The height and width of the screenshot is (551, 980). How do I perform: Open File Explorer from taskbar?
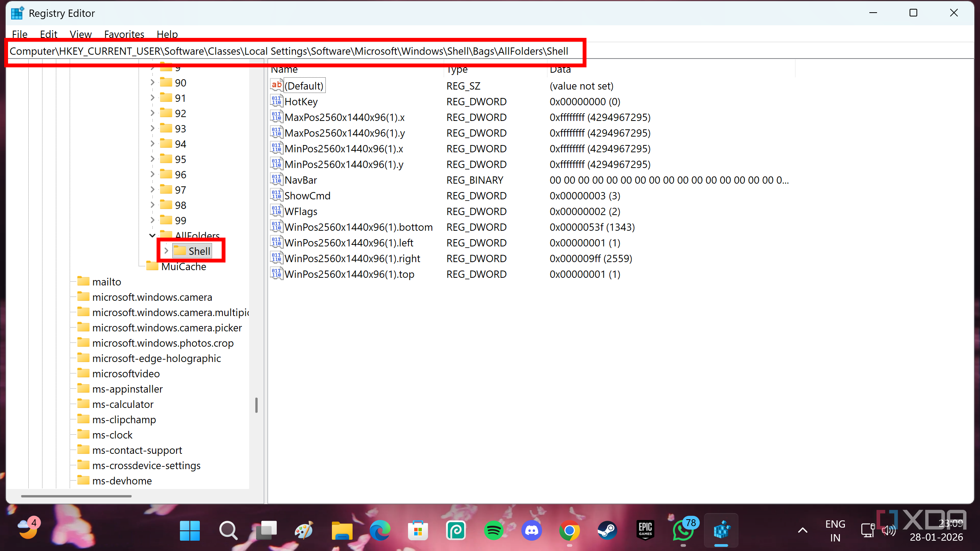[341, 530]
